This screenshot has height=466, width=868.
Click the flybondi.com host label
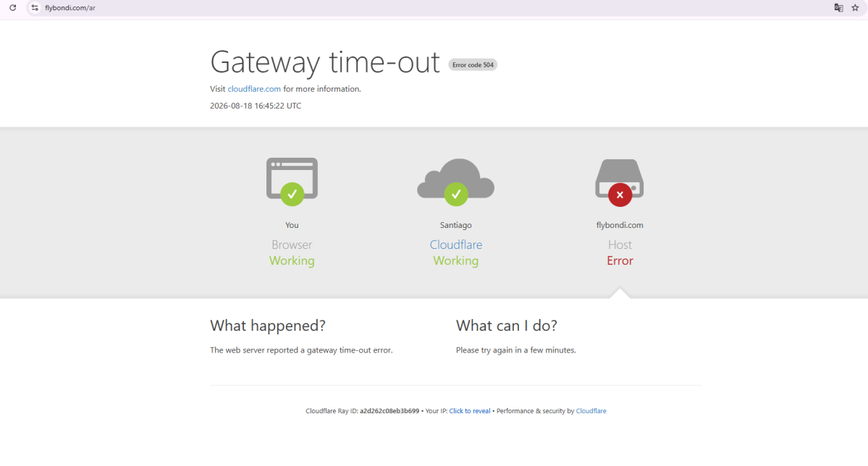(620, 225)
